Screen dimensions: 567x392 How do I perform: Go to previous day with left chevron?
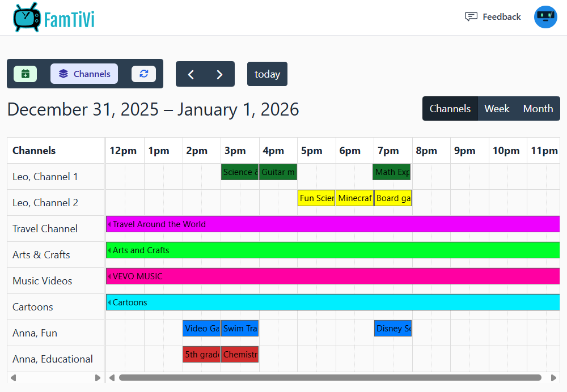tap(191, 74)
